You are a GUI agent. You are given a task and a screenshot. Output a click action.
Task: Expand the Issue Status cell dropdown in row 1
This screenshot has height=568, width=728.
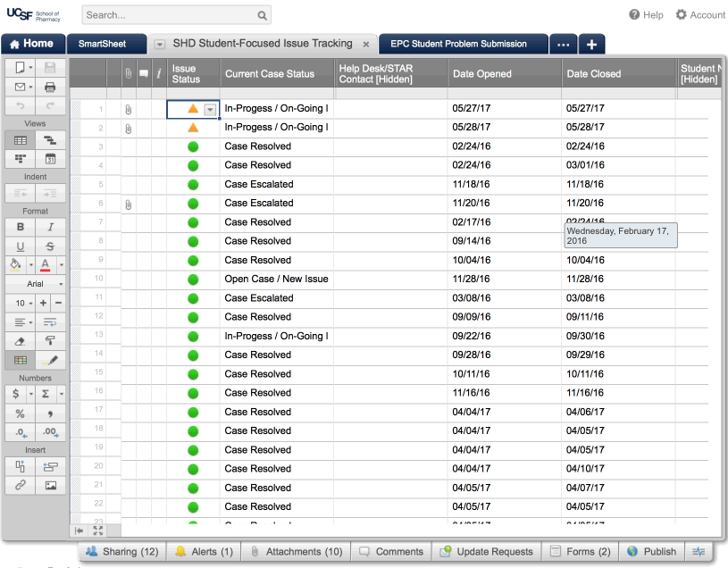pos(210,109)
